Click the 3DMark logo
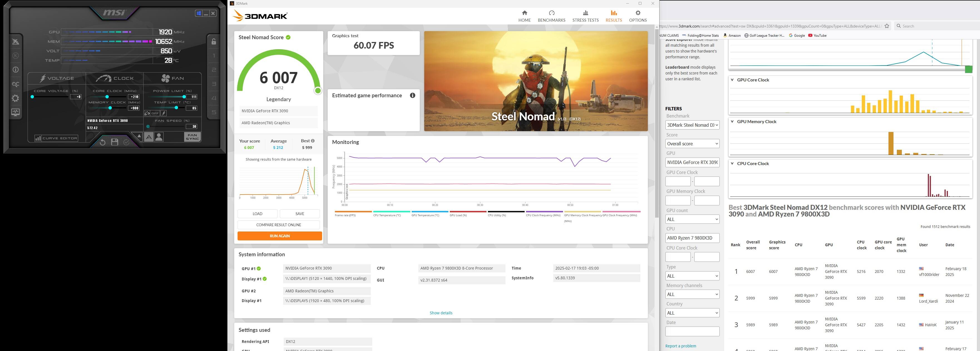 pos(260,16)
